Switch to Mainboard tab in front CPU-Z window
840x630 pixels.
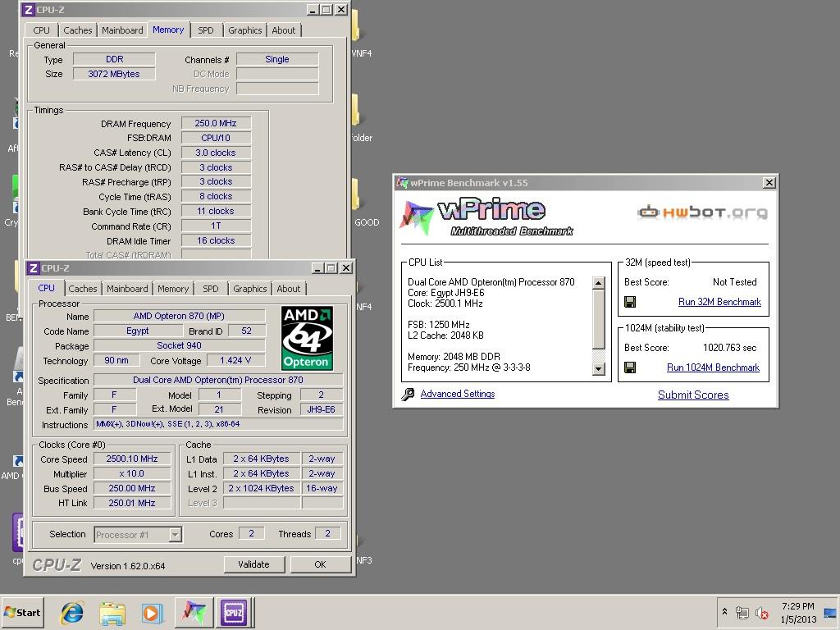click(x=127, y=289)
